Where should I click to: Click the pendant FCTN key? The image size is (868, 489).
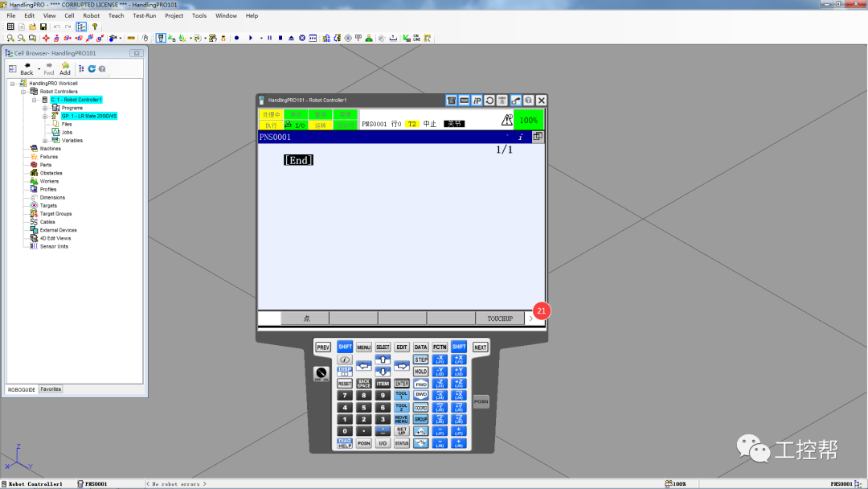click(440, 347)
